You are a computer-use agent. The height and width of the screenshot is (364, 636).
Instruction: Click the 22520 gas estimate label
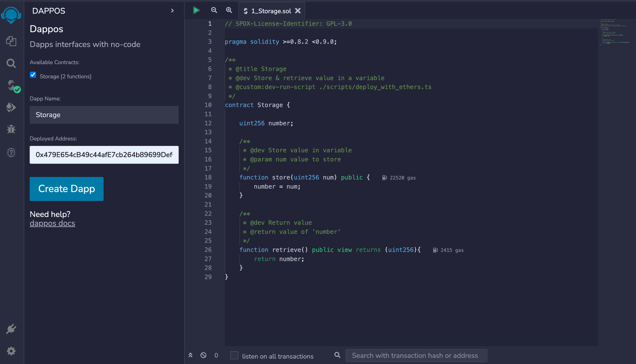pos(399,178)
